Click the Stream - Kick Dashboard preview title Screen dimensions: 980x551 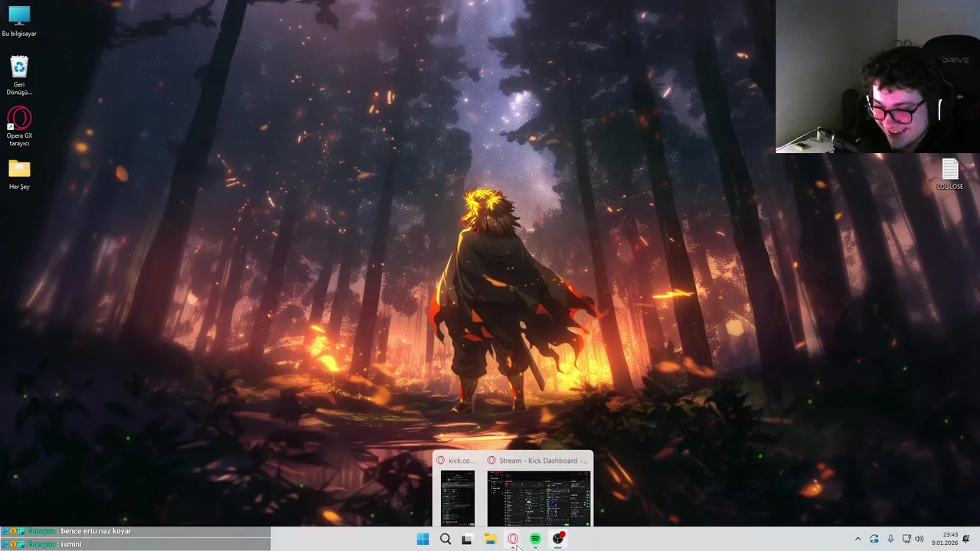click(x=543, y=461)
